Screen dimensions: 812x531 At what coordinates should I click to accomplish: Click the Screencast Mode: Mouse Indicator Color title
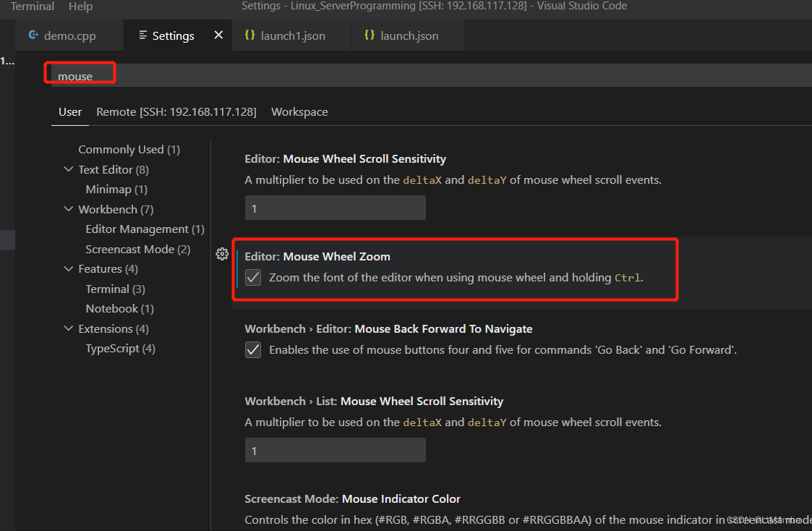(352, 499)
